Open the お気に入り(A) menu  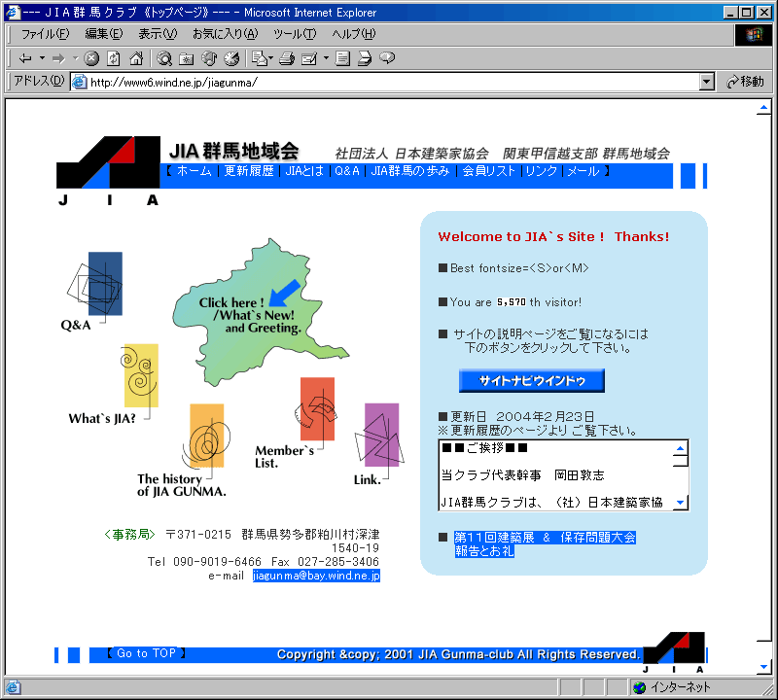(226, 34)
